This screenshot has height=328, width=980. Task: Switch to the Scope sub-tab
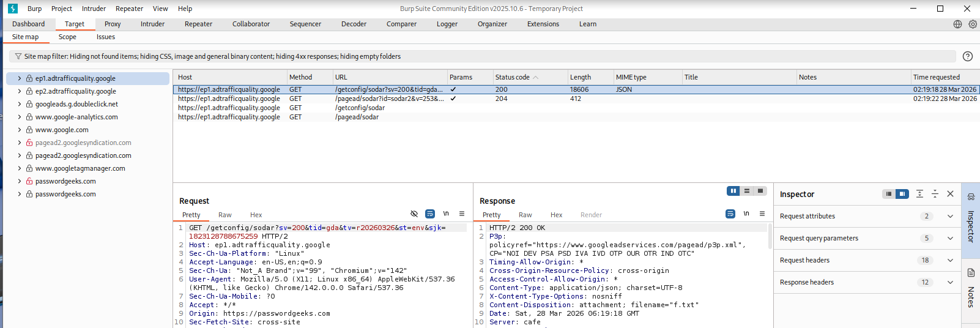click(67, 37)
